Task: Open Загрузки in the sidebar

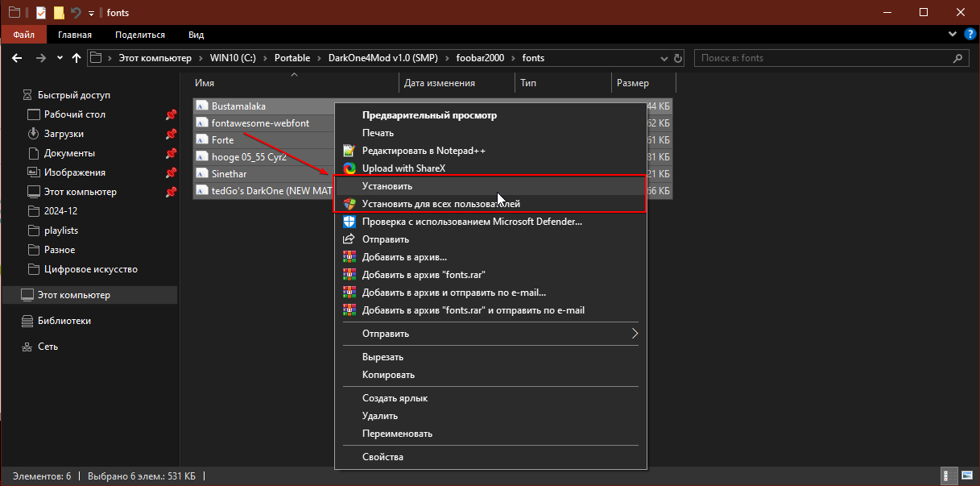Action: 64,134
